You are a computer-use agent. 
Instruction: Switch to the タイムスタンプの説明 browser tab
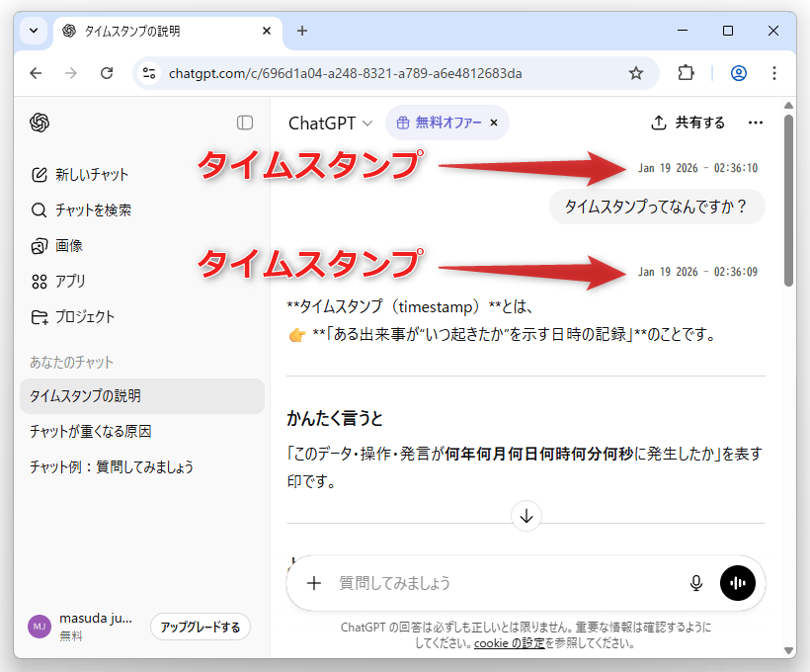click(163, 31)
